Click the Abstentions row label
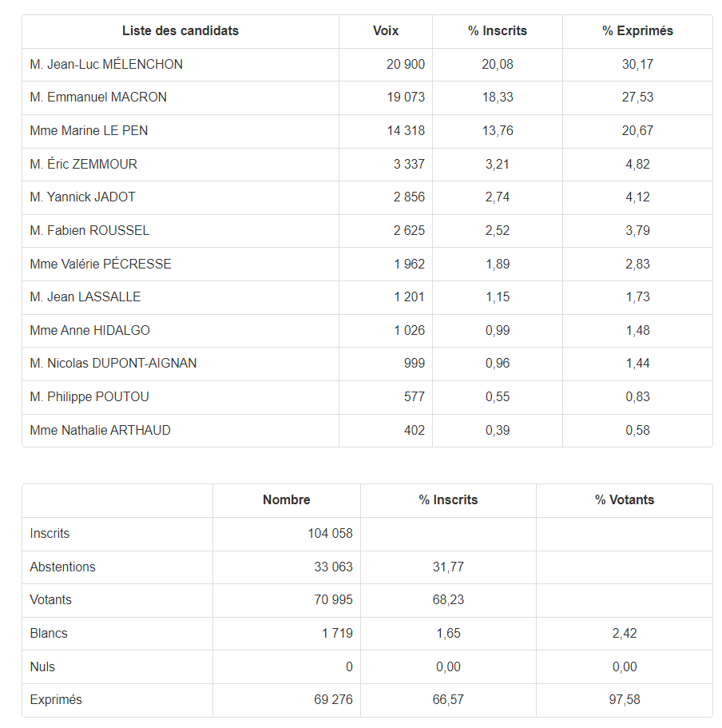The width and height of the screenshot is (722, 728). click(x=62, y=567)
